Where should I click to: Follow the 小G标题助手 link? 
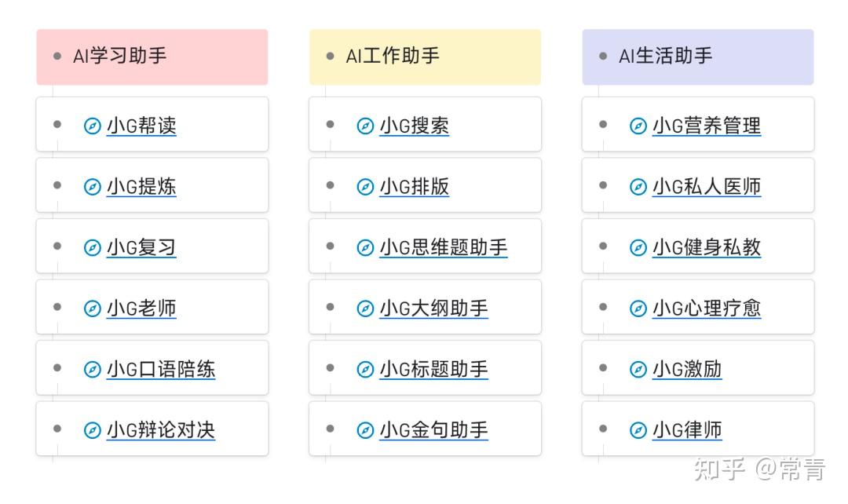tap(434, 369)
